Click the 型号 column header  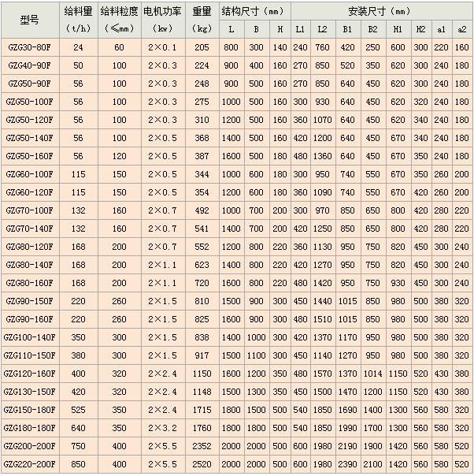[30, 20]
